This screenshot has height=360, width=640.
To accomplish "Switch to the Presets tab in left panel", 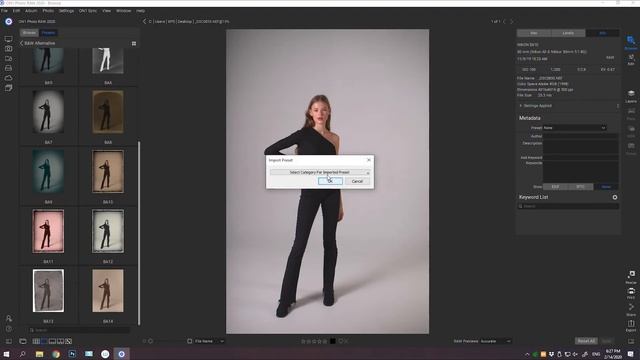I will (x=48, y=33).
